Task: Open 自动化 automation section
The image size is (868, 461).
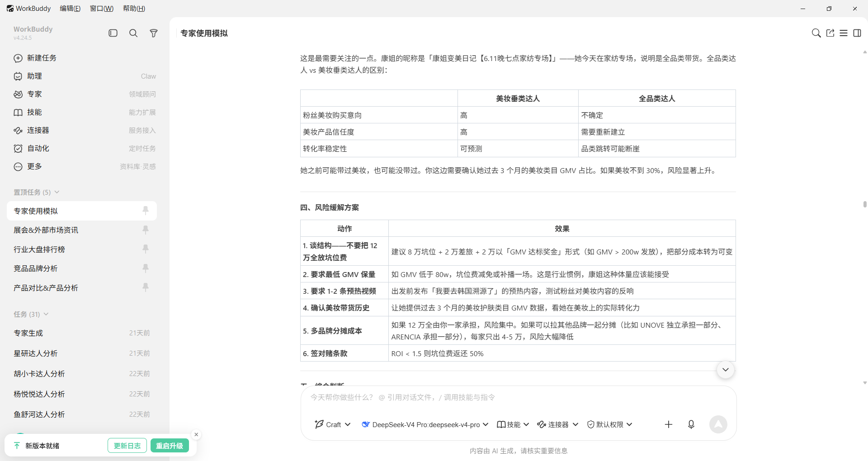Action: click(x=85, y=148)
